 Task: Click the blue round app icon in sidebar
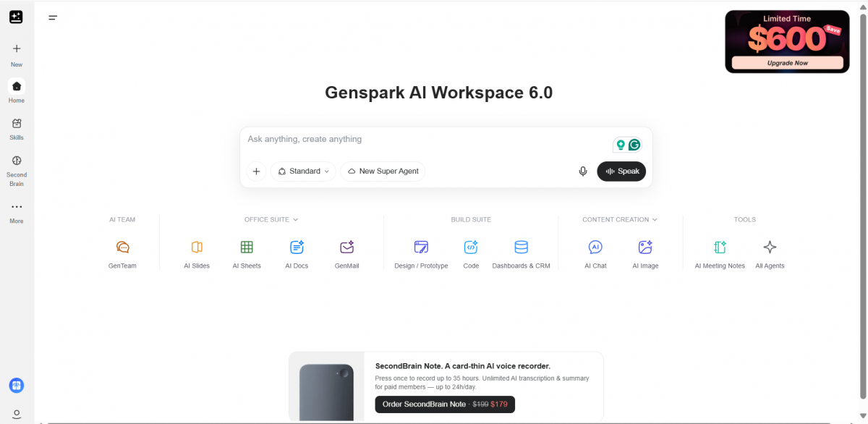17,386
